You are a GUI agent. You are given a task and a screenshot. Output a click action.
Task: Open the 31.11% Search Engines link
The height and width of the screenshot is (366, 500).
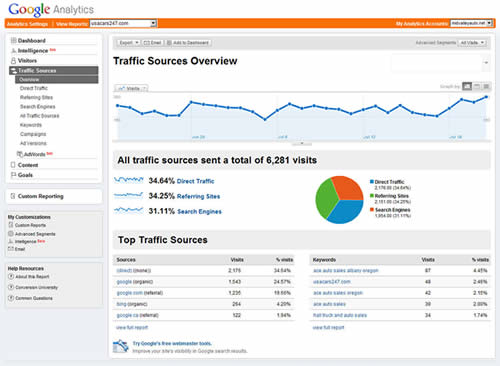(x=199, y=211)
